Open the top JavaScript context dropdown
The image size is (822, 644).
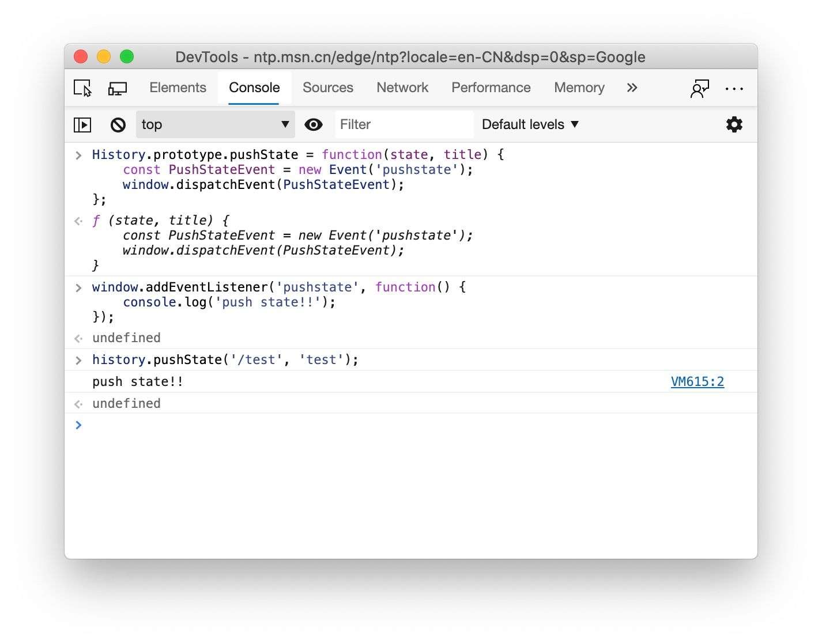215,124
